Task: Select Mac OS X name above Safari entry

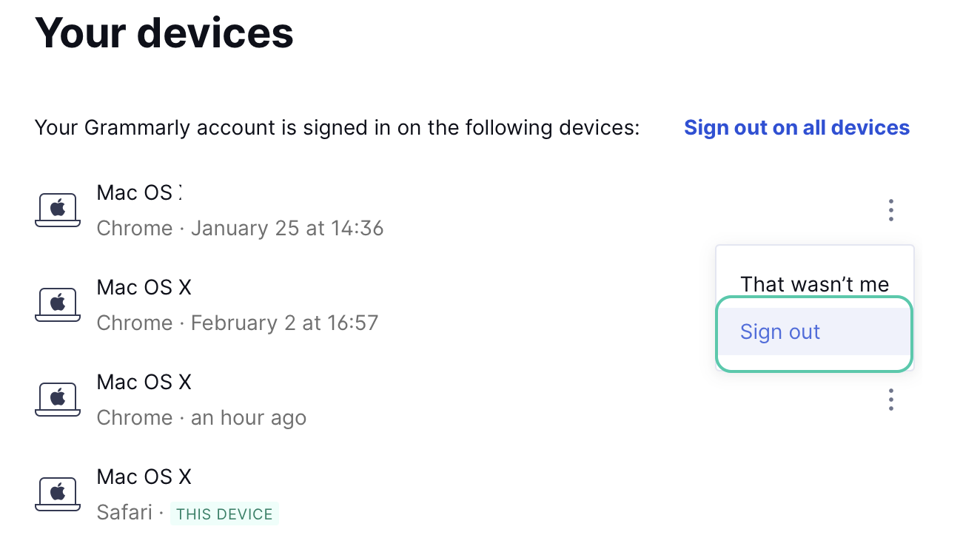Action: click(144, 477)
